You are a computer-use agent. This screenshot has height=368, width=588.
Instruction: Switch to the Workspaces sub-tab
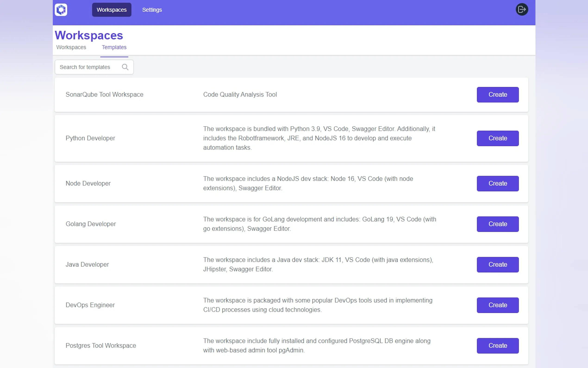pos(71,47)
